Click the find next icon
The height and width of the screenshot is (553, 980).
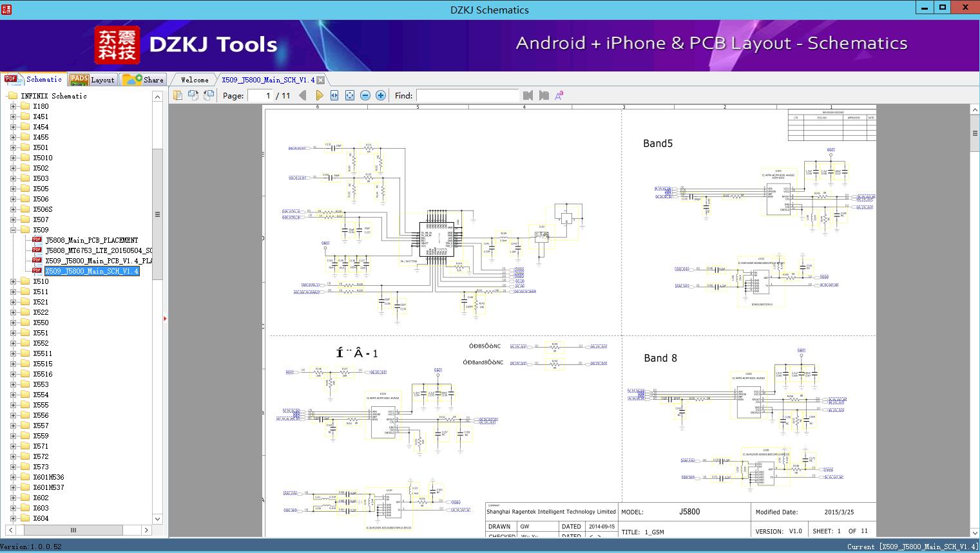tap(544, 95)
